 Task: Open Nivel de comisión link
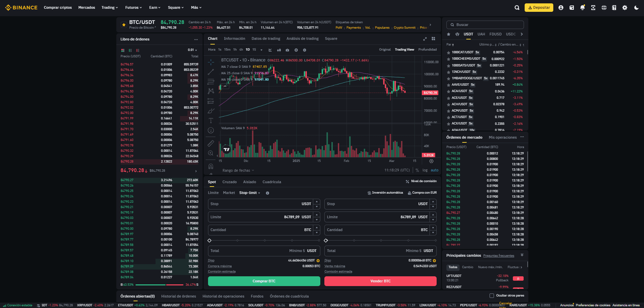pyautogui.click(x=421, y=181)
